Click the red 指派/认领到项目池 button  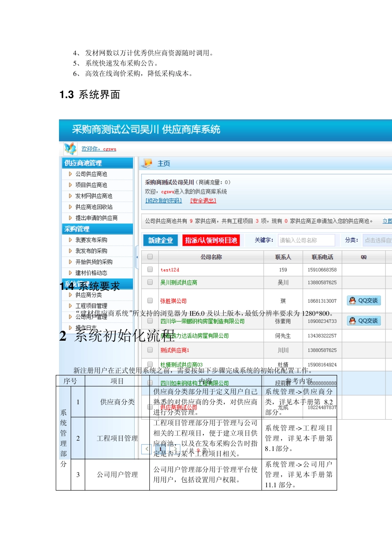point(211,240)
